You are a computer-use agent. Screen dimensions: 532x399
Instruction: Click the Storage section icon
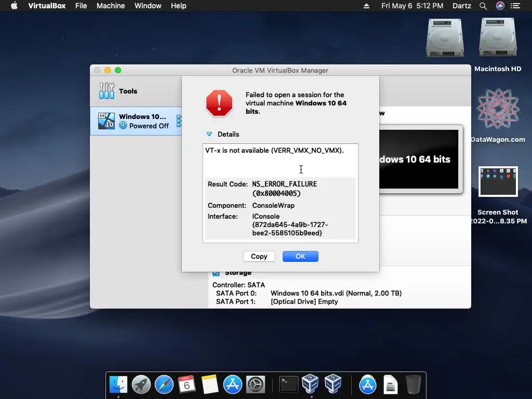click(x=216, y=273)
